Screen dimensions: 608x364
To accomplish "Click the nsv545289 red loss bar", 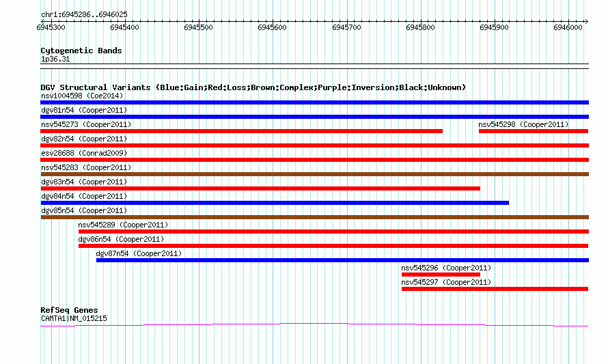I will [x=333, y=232].
